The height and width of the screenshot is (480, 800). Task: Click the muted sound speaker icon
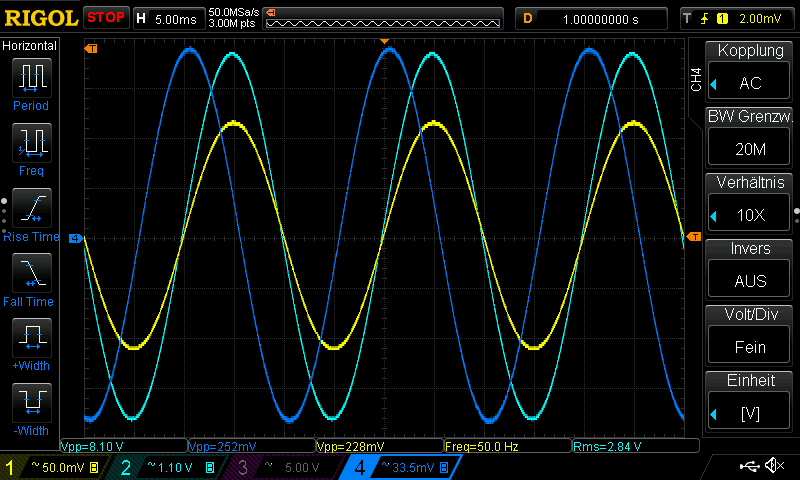tap(775, 465)
